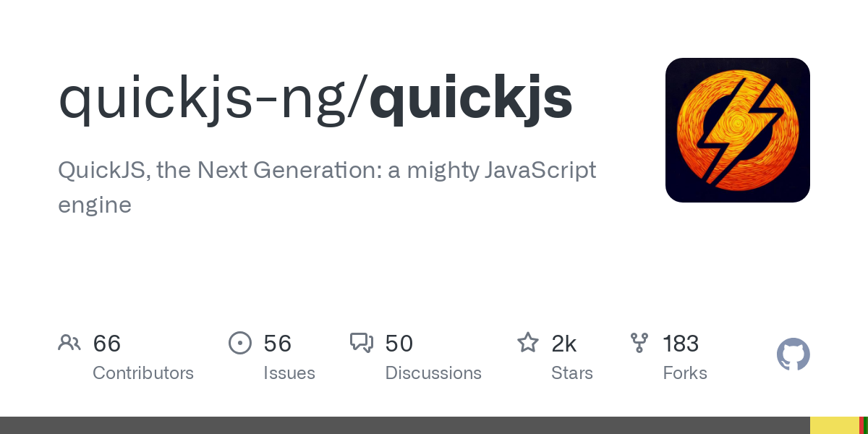Click the Contributors people icon
Viewport: 868px width, 434px height.
[69, 343]
